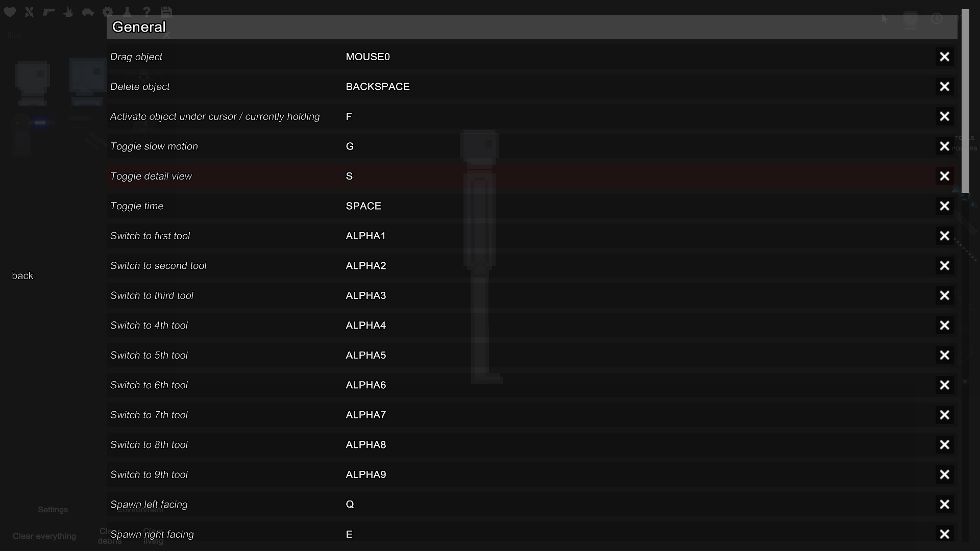The width and height of the screenshot is (980, 551).
Task: Change the Activate object F key binding
Action: tap(349, 117)
